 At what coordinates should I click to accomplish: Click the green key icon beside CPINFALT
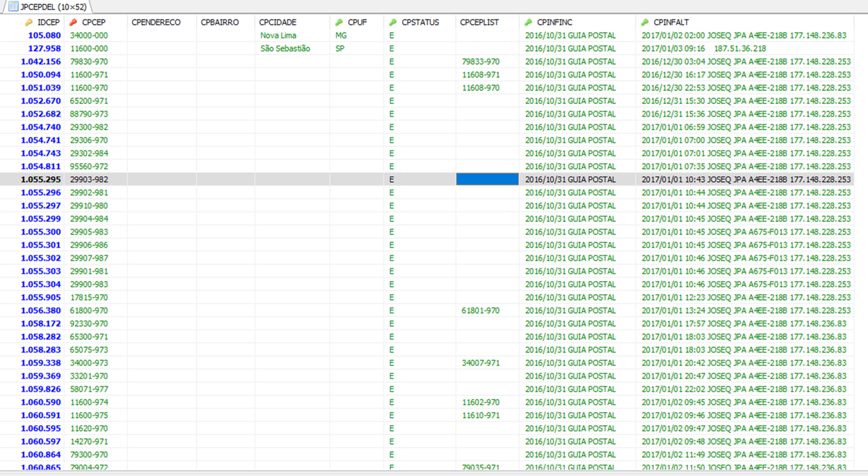(x=645, y=22)
